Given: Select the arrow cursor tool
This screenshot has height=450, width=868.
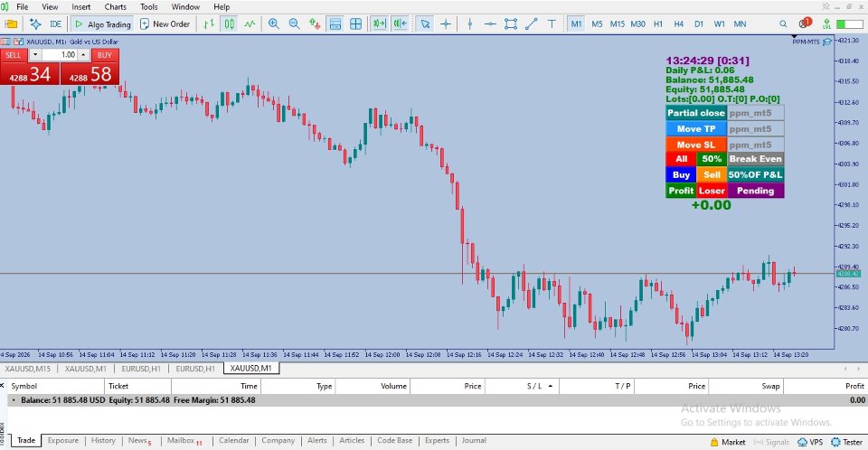Looking at the screenshot, I should (x=425, y=23).
